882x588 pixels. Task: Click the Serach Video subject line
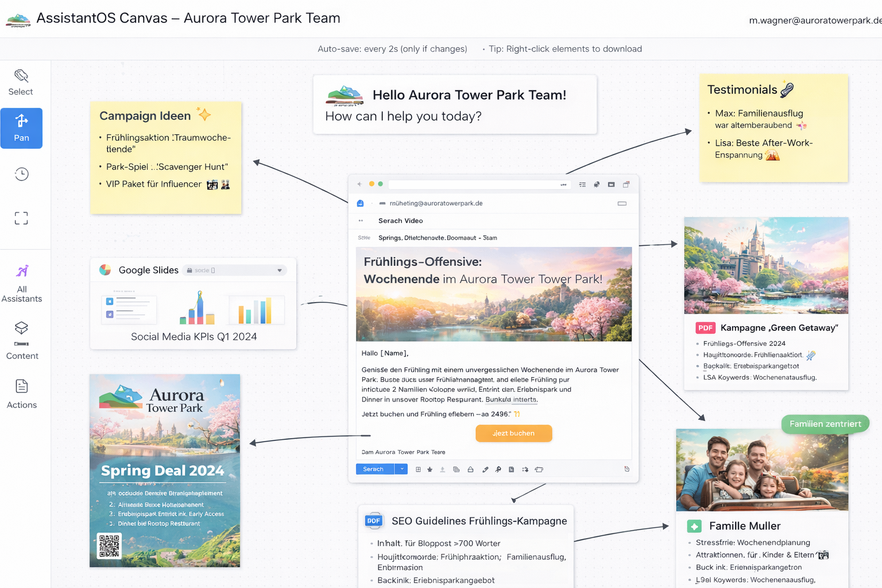pyautogui.click(x=401, y=220)
